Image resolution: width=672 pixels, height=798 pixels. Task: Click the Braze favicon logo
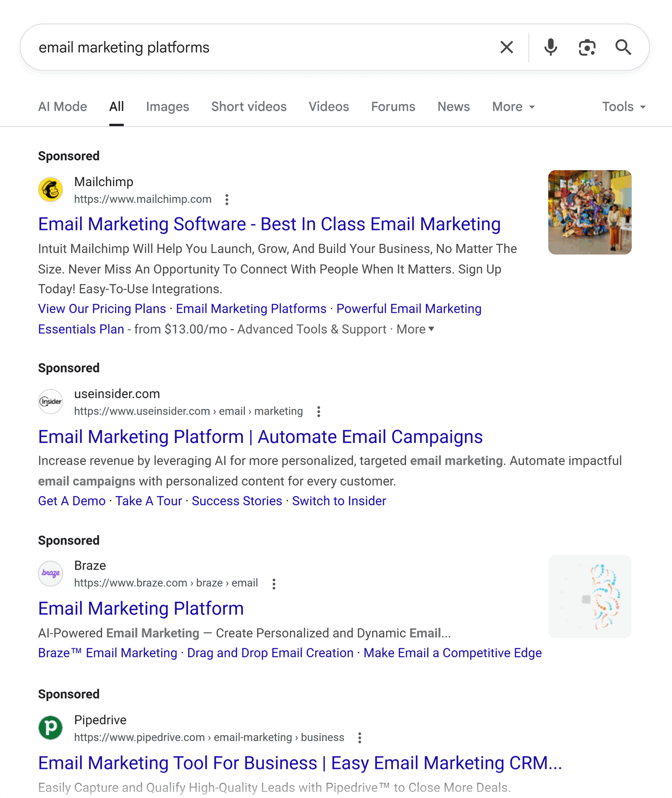(x=50, y=573)
